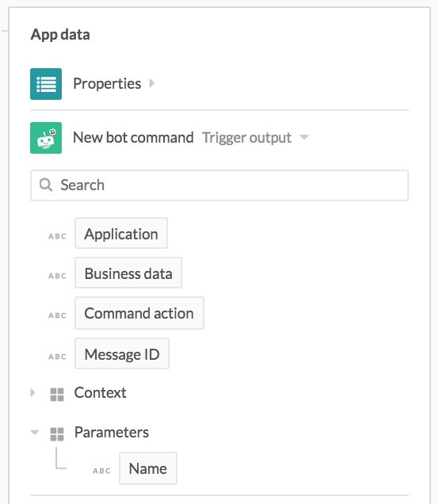Click the ABC type icon beside Business data

point(58,276)
